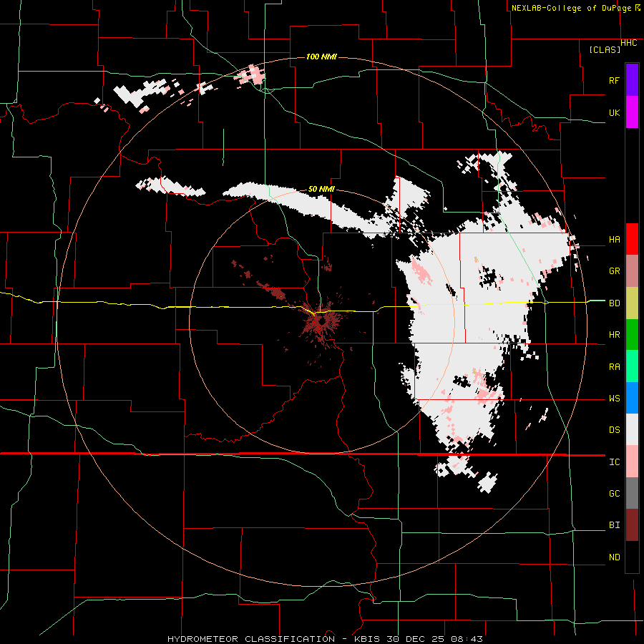Click the IC legend label
This screenshot has width=644, height=644.
point(614,462)
